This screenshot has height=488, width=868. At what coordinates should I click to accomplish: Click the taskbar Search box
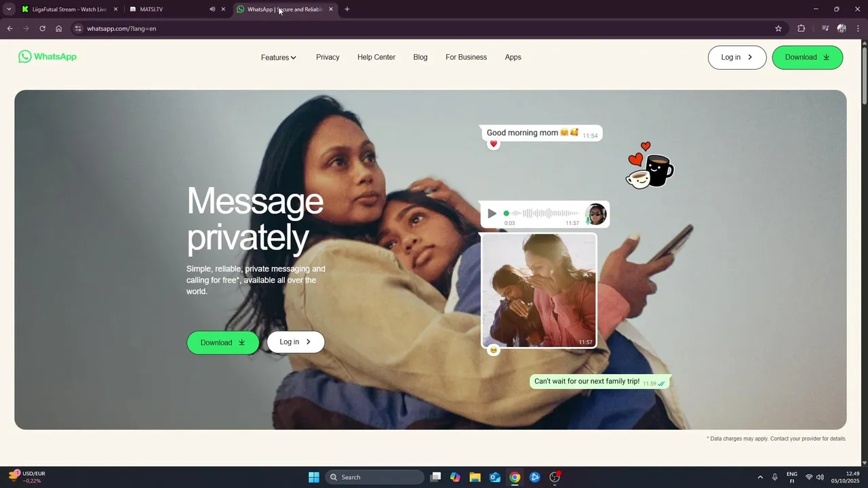tap(374, 477)
